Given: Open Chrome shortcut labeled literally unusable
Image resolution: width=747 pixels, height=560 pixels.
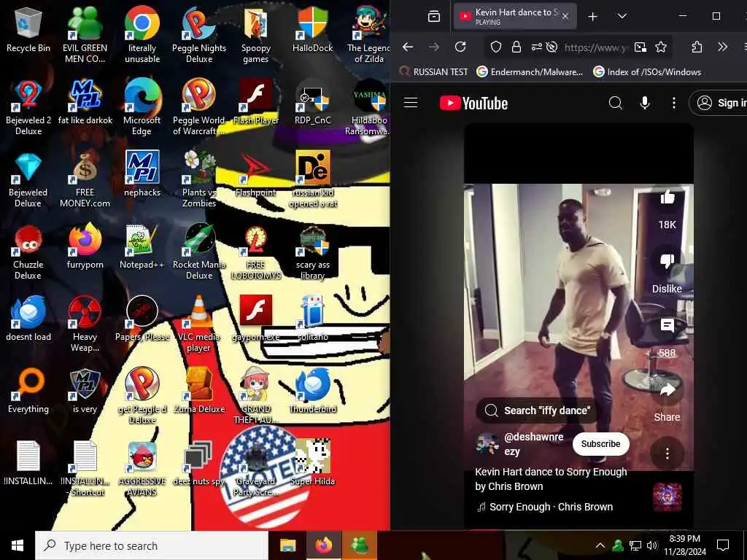Looking at the screenshot, I should coord(142,35).
